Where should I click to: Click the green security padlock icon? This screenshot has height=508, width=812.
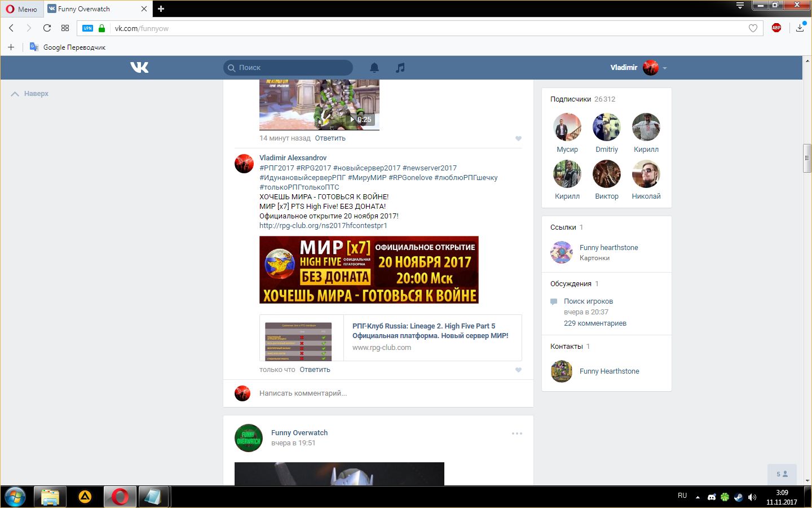point(101,28)
